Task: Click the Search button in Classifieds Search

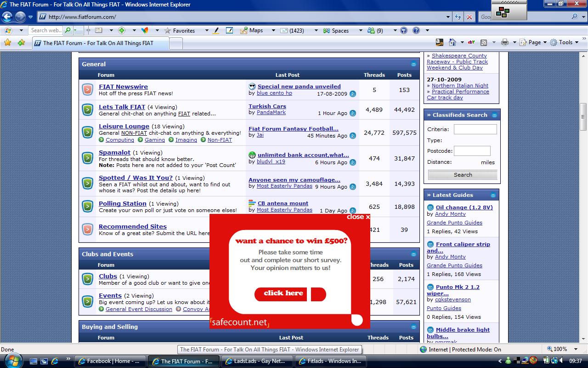Action: 463,175
